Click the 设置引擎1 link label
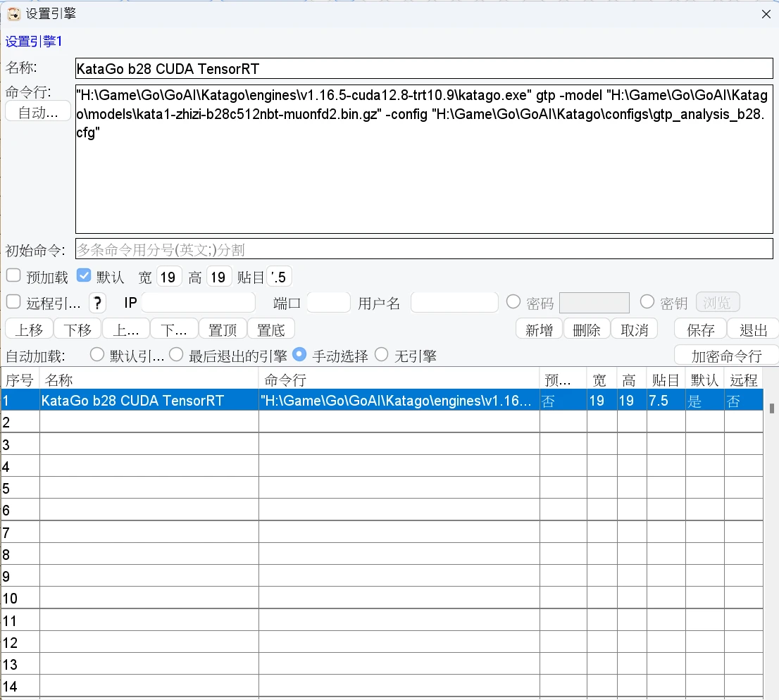 [x=33, y=42]
